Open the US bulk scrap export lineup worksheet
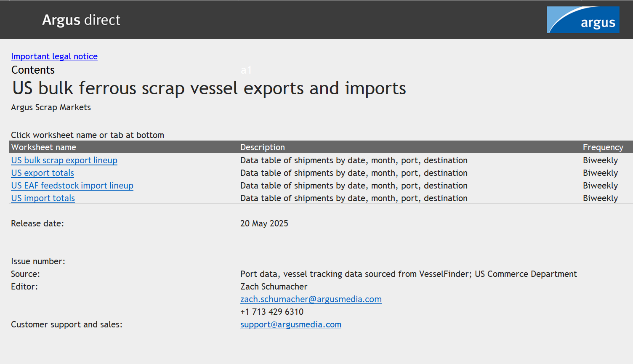 64,160
